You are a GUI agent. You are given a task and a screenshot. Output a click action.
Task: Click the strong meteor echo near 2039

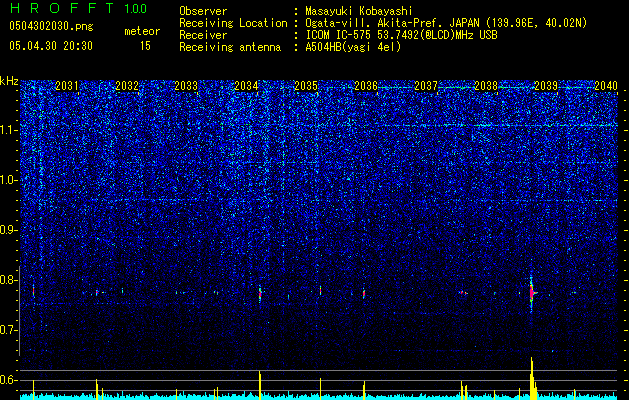[x=532, y=292]
